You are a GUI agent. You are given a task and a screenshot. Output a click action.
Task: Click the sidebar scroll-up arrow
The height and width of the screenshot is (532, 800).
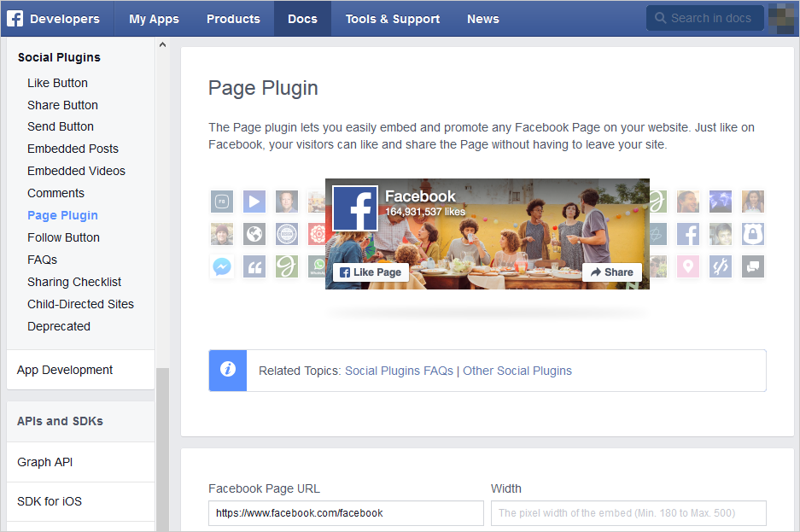pyautogui.click(x=162, y=44)
